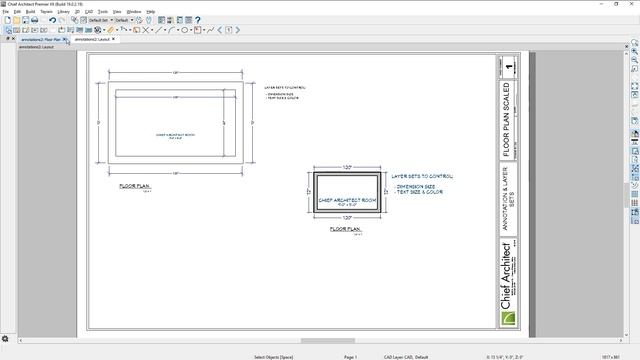The width and height of the screenshot is (640, 360).
Task: Click ANNOTATION & LAYER SETS title block text
Action: tap(508, 199)
